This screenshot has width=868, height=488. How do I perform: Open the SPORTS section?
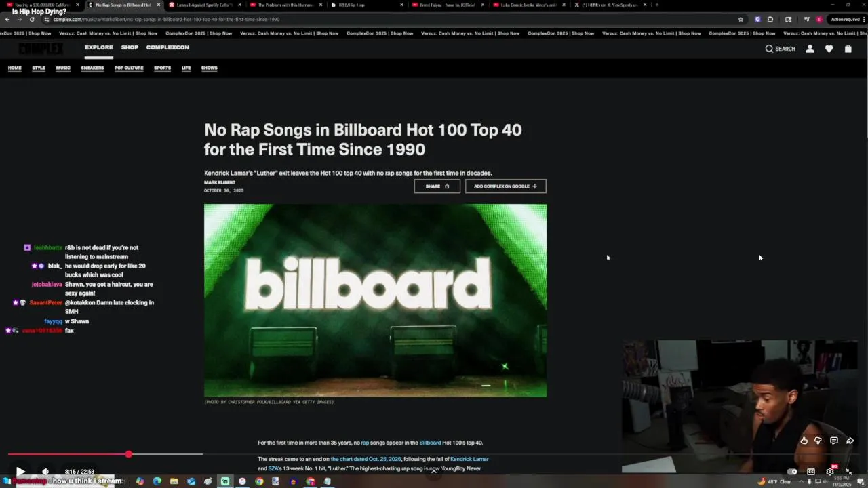(x=162, y=68)
